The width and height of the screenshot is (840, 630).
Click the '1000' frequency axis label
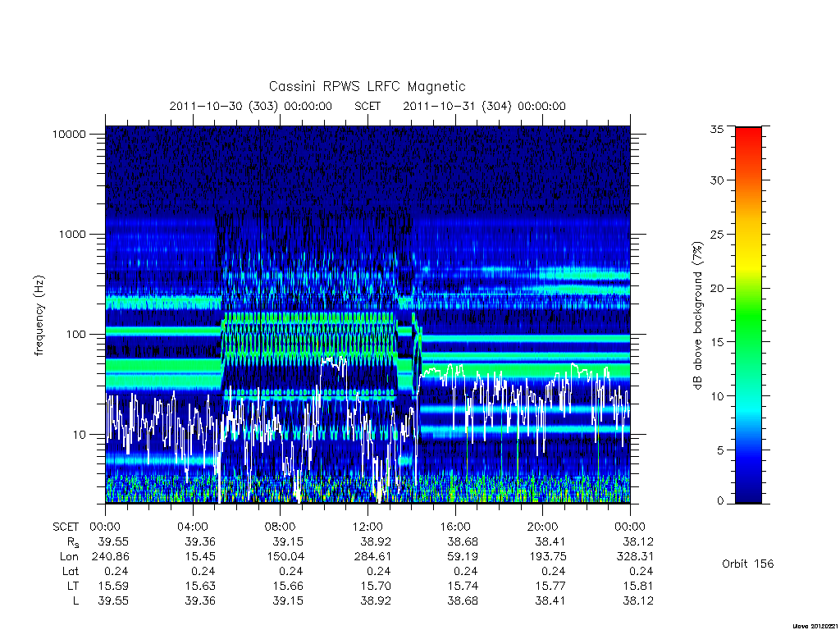[x=72, y=234]
